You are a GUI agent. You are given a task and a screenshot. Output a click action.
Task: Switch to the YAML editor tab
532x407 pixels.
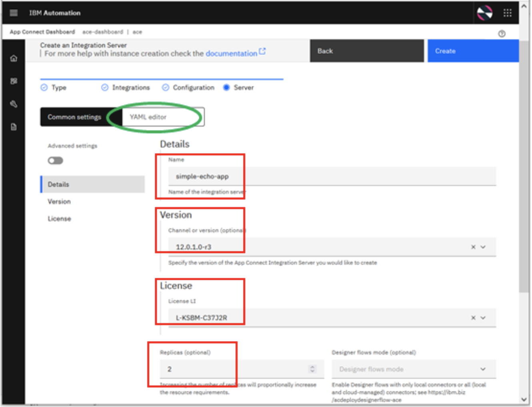click(x=163, y=117)
